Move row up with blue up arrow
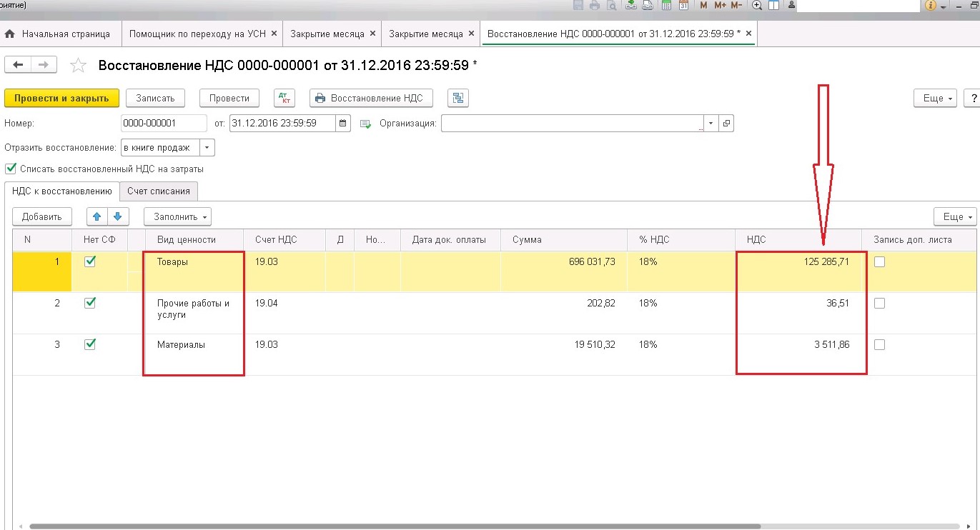The height and width of the screenshot is (530, 980). pyautogui.click(x=98, y=216)
